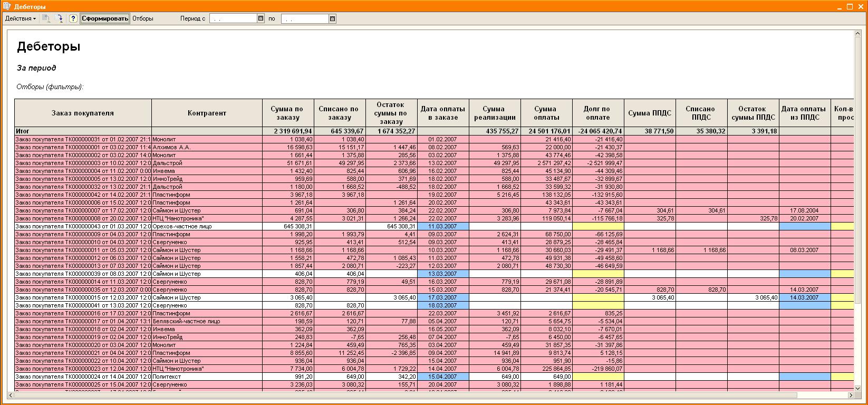Select the Дата оплаты в заказе header

pyautogui.click(x=443, y=113)
